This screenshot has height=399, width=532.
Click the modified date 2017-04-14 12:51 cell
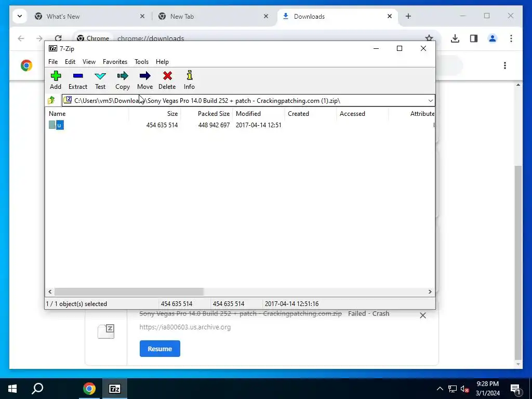pyautogui.click(x=259, y=125)
